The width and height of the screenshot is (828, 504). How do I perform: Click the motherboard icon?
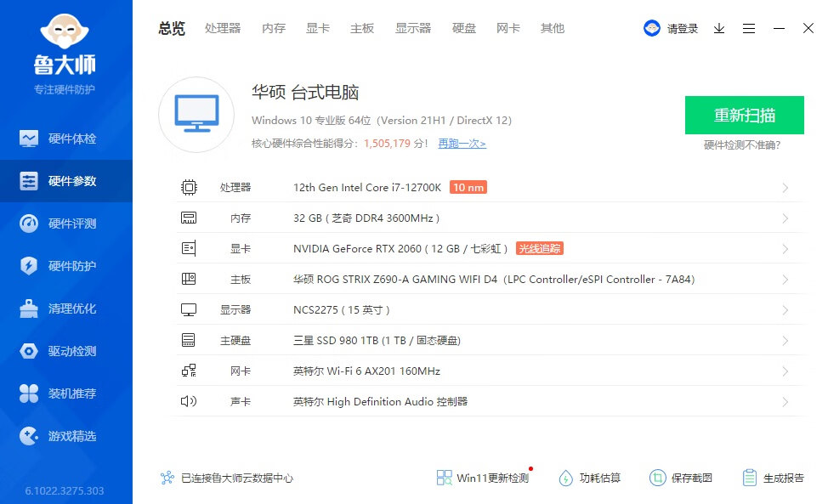[189, 279]
